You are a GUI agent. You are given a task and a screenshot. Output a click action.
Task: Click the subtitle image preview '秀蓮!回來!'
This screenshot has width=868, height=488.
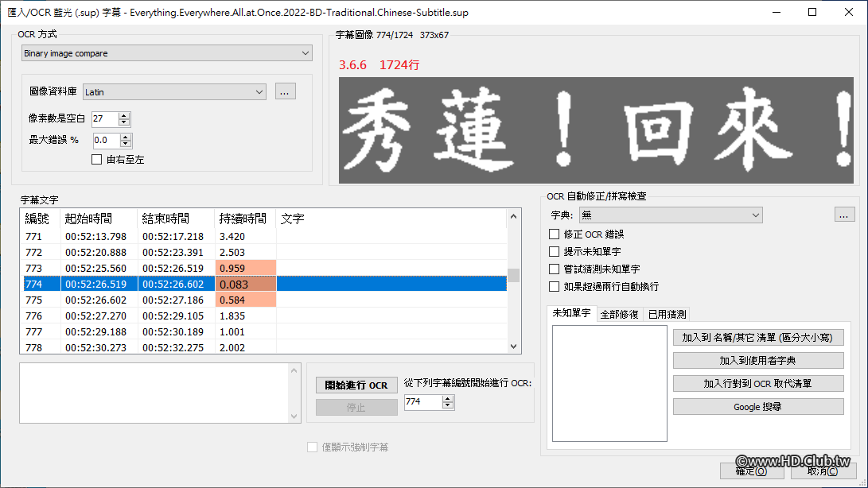596,130
